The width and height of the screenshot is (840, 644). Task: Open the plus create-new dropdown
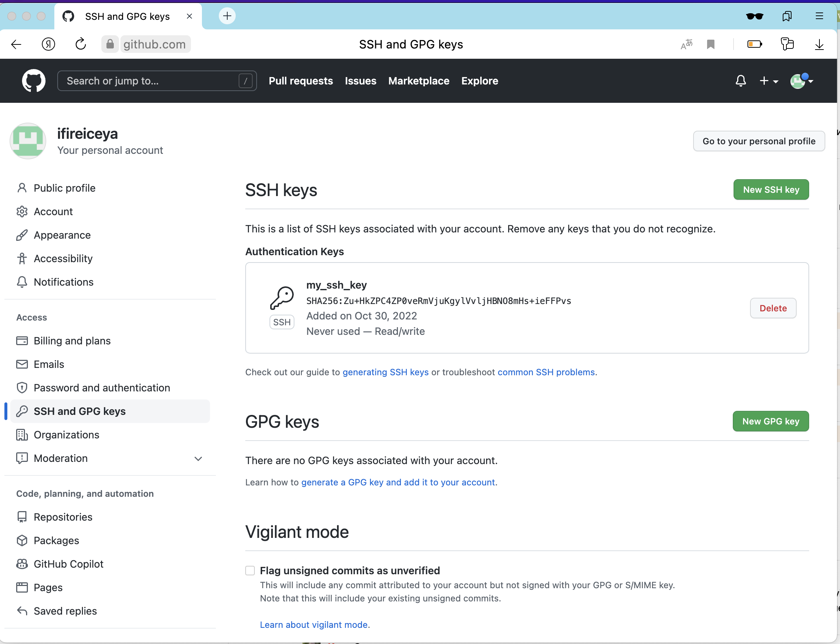point(768,81)
